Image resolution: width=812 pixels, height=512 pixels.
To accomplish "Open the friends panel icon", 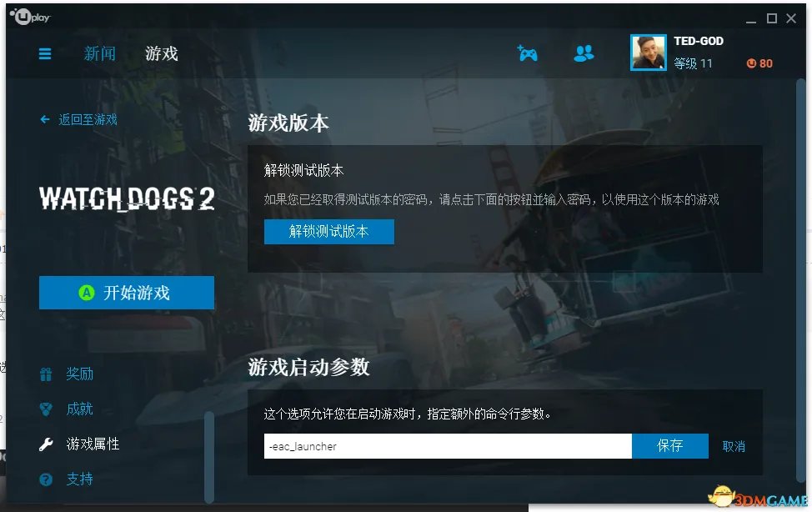I will (584, 53).
